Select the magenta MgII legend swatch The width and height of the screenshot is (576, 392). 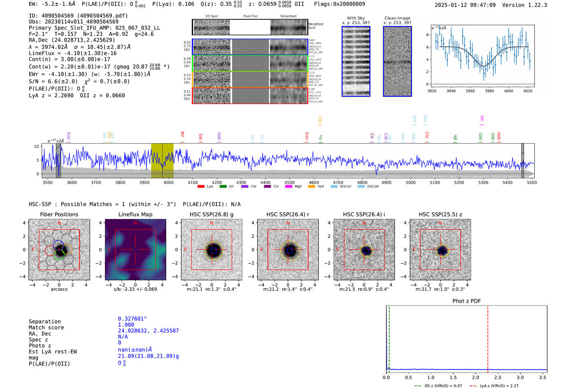(x=288, y=187)
